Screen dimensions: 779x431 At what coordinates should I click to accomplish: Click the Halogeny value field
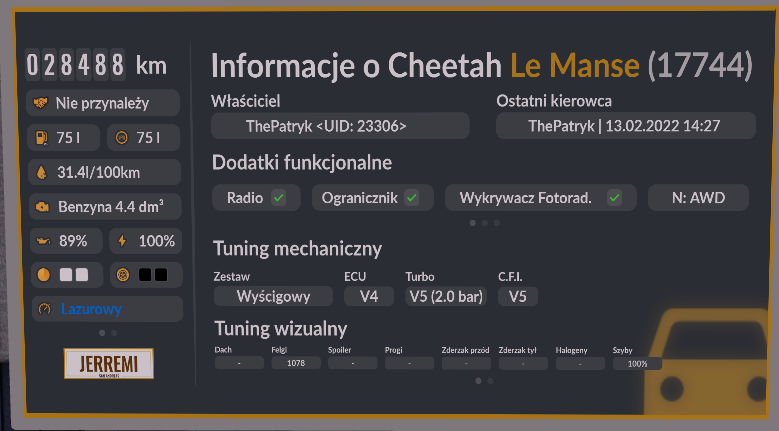pyautogui.click(x=580, y=363)
